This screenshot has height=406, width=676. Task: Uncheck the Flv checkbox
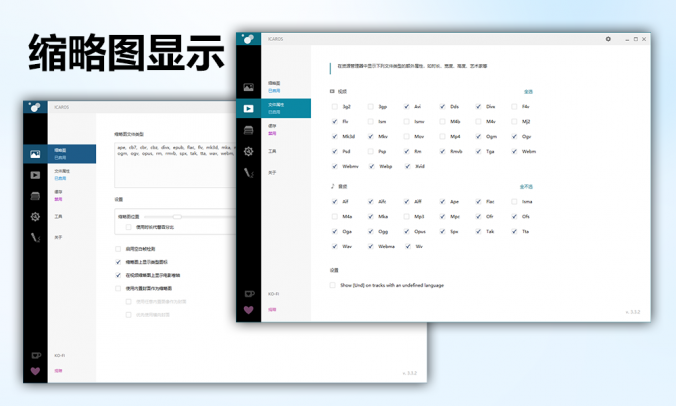point(335,122)
